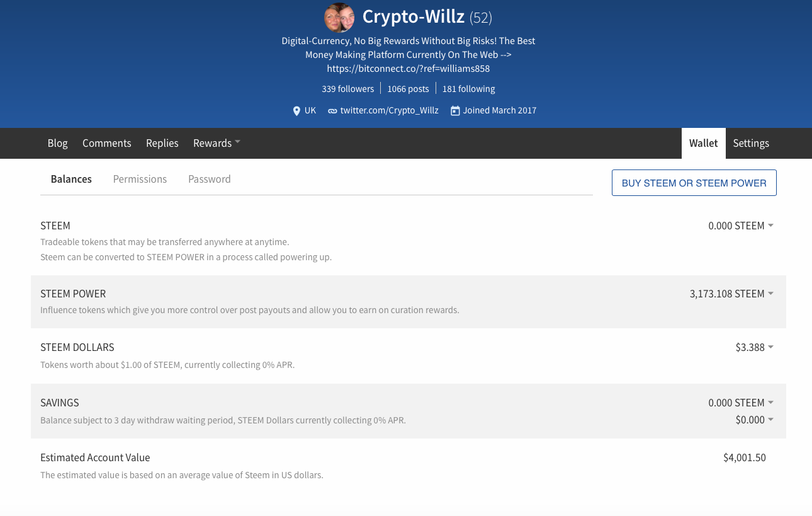The image size is (812, 516).
Task: Select the Balances sub-tab
Action: [71, 179]
